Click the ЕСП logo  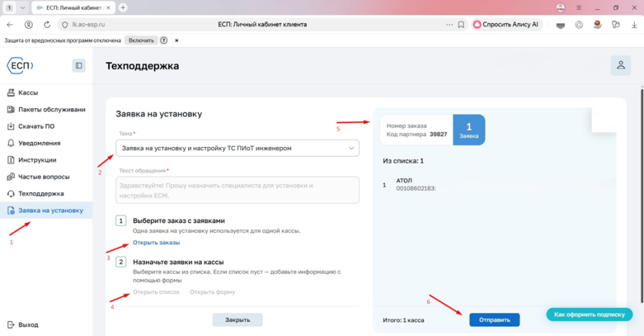[20, 66]
